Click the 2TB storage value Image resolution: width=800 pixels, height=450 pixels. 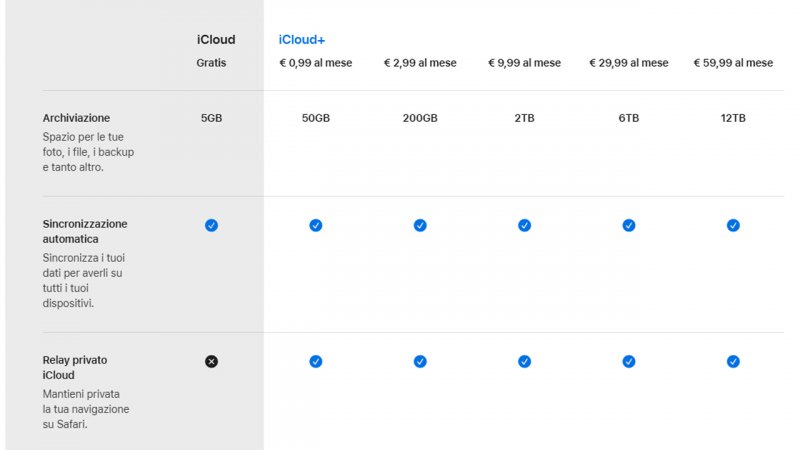(524, 118)
